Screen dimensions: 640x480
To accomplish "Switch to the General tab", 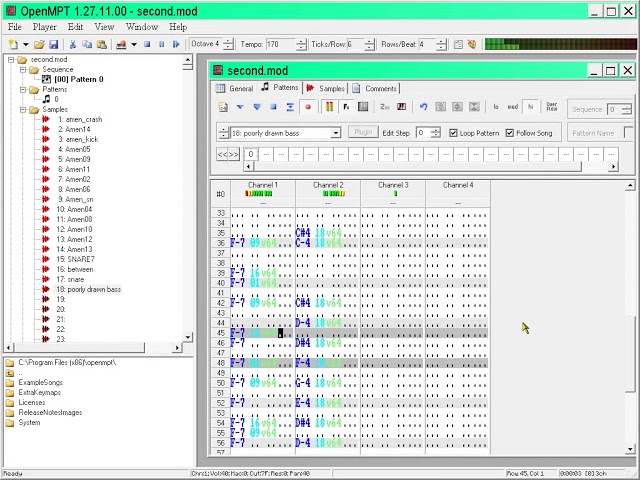I will pyautogui.click(x=235, y=89).
